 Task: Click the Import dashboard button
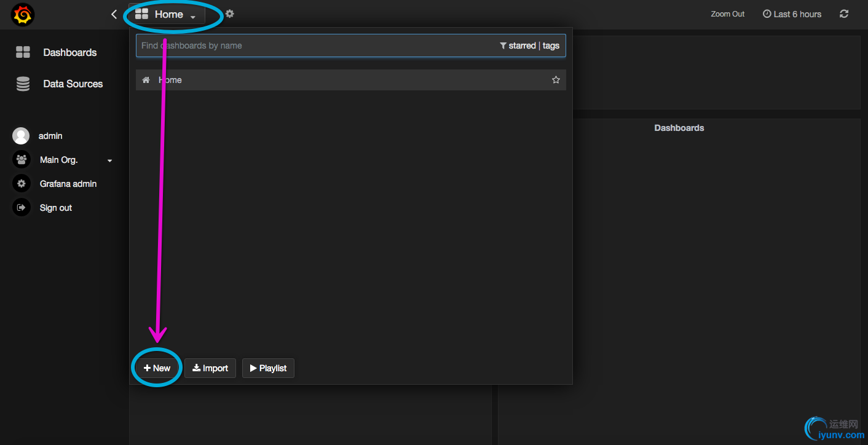click(x=210, y=368)
